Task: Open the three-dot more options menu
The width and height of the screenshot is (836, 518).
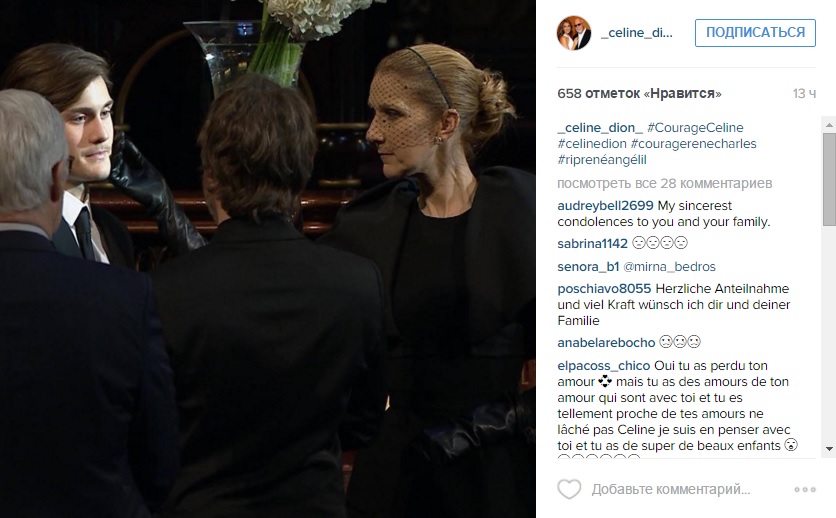Action: tap(805, 489)
